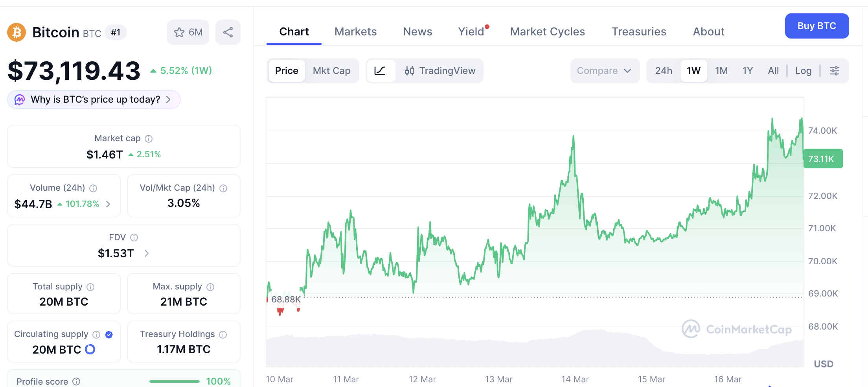Toggle the Log scale option
This screenshot has width=868, height=387.
tap(803, 71)
